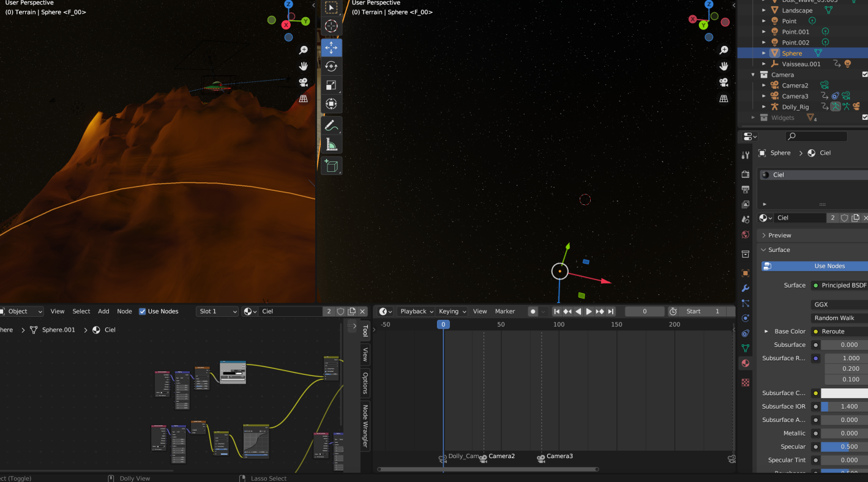Toggle the Camera collection visibility checkbox

pyautogui.click(x=864, y=75)
